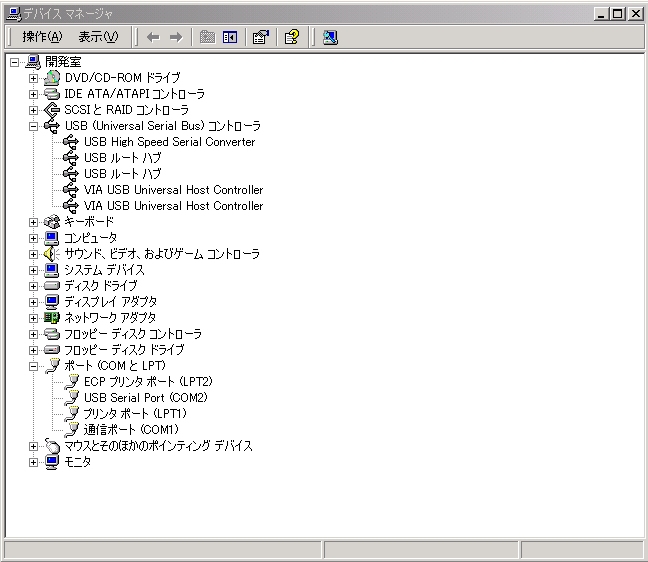Click the USB controller category icon
This screenshot has width=648, height=562.
click(52, 126)
